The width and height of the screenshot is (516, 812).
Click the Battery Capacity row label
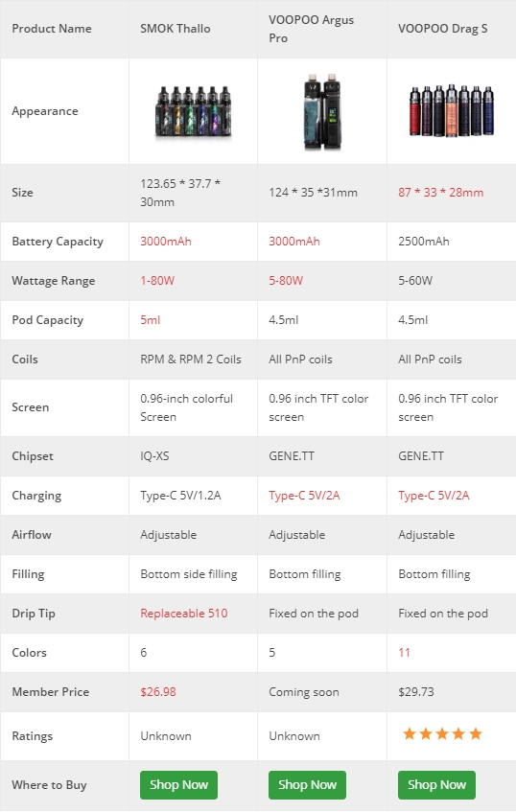click(x=58, y=242)
